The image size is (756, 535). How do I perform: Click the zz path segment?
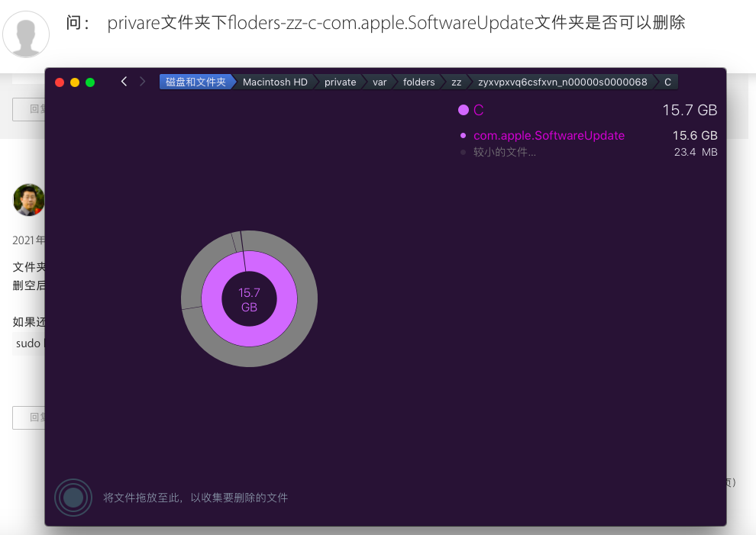pos(456,82)
